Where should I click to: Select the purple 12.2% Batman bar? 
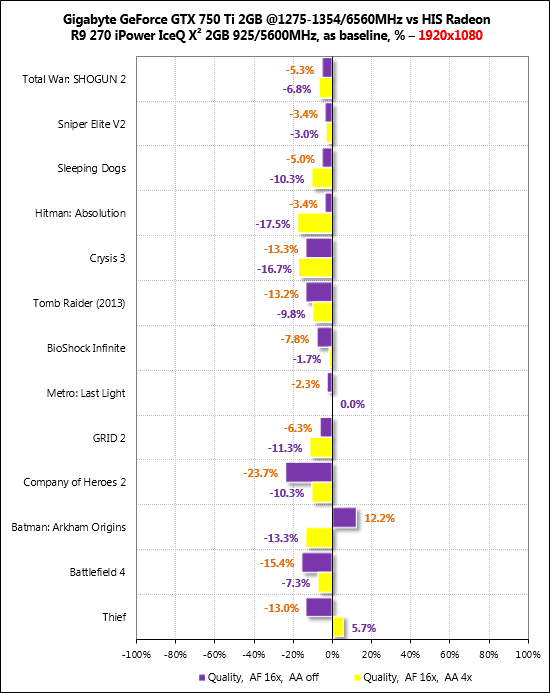(x=344, y=518)
